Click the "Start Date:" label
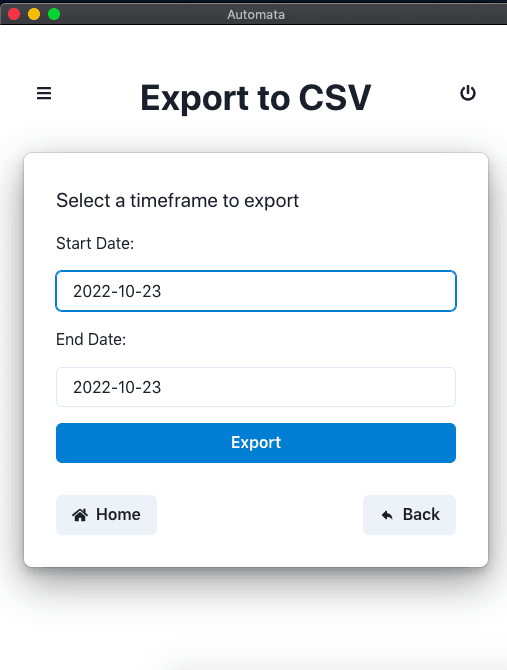507x670 pixels. pyautogui.click(x=95, y=243)
